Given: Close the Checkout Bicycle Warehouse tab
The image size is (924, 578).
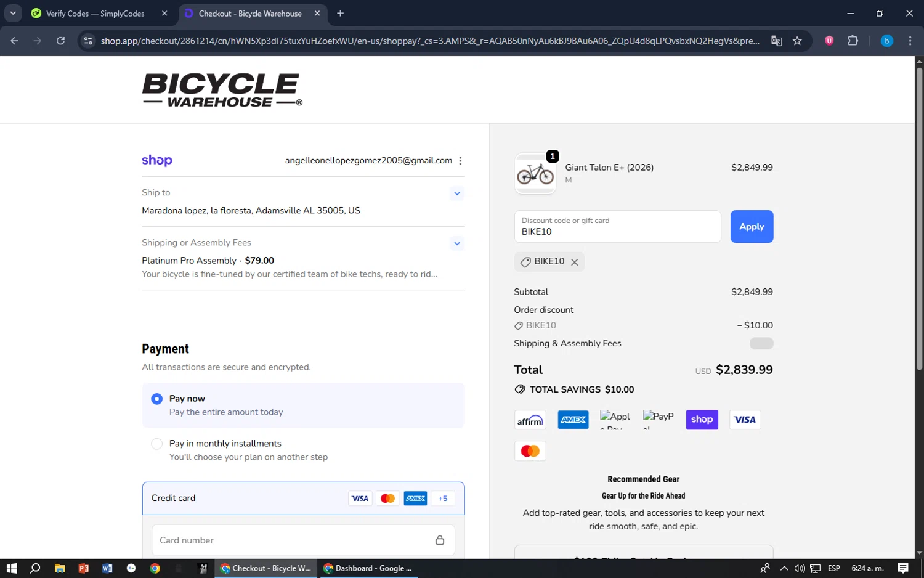Looking at the screenshot, I should click(317, 13).
